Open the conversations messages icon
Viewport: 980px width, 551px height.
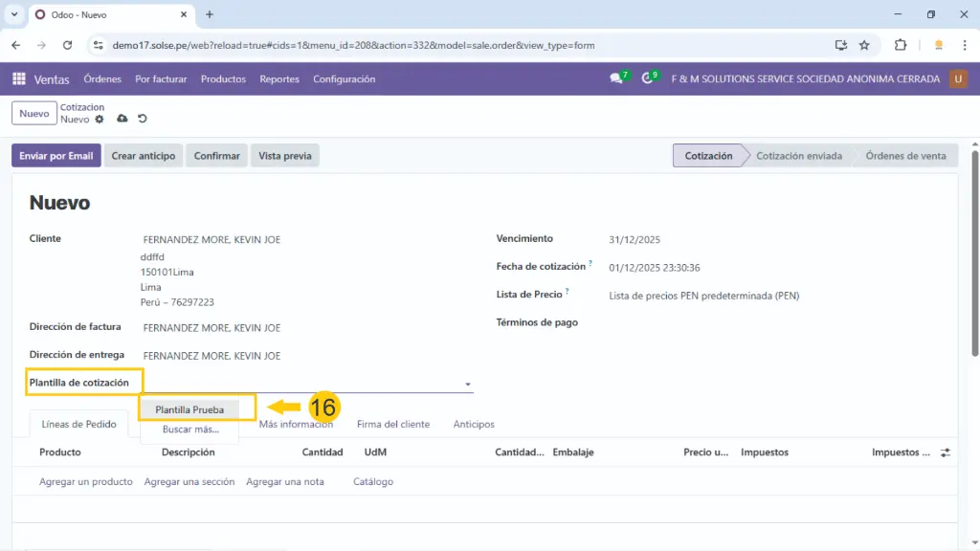[x=617, y=79]
